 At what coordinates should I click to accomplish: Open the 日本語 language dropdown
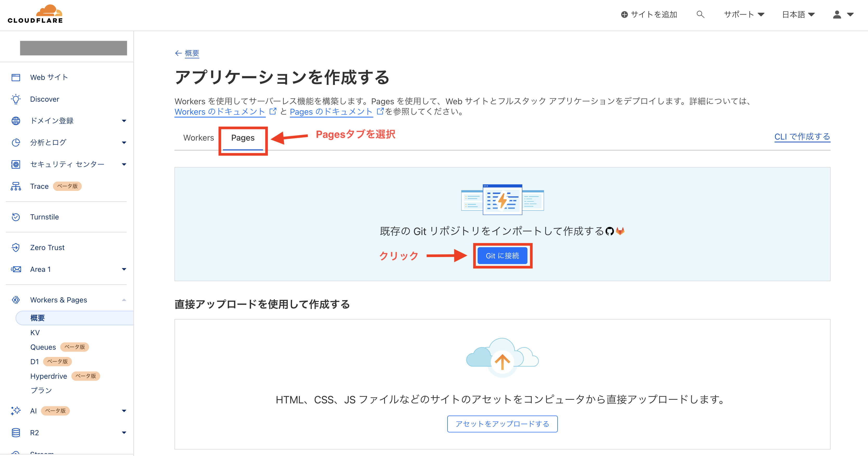798,15
